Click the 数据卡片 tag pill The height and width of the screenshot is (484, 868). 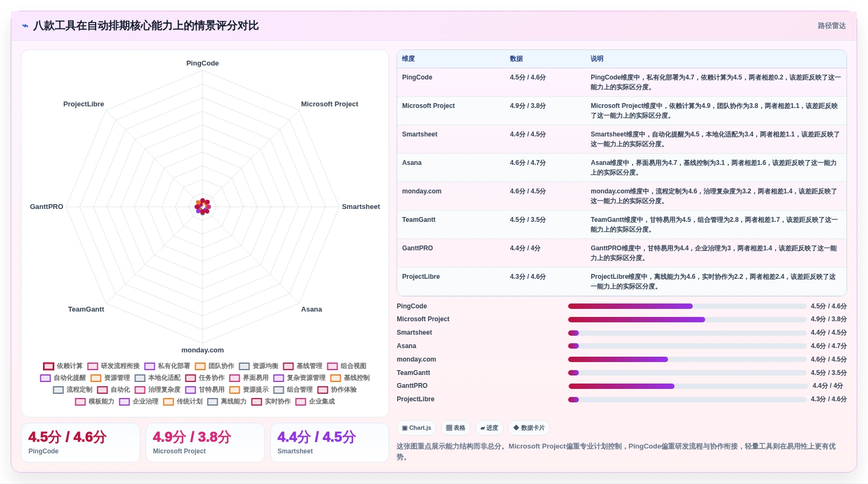tap(529, 428)
